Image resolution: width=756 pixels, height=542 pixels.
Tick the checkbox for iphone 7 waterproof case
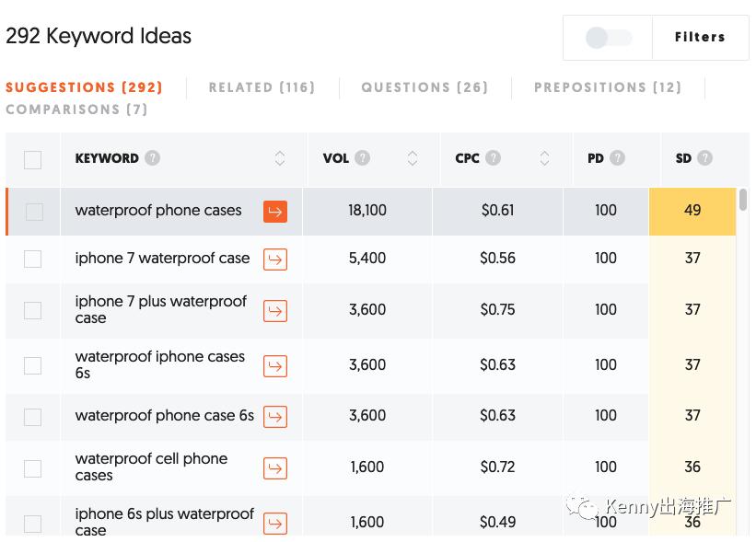click(x=33, y=259)
